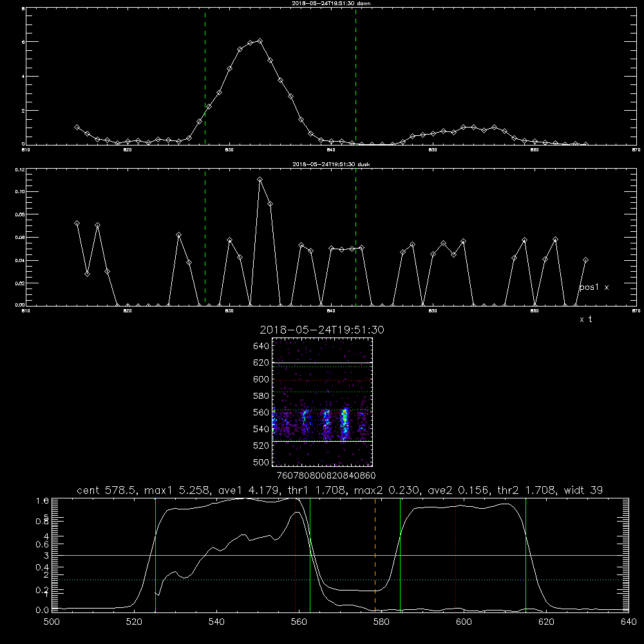Click the '0.12' y-axis label of dusk plot
Image resolution: width=644 pixels, height=644 pixels.
[x=20, y=169]
